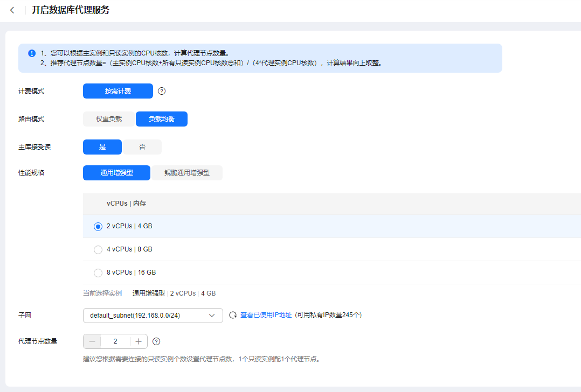Screen dimensions: 581x392
Task: Select the 4 vCPUs | 8 GB radio option
Action: pyautogui.click(x=98, y=250)
